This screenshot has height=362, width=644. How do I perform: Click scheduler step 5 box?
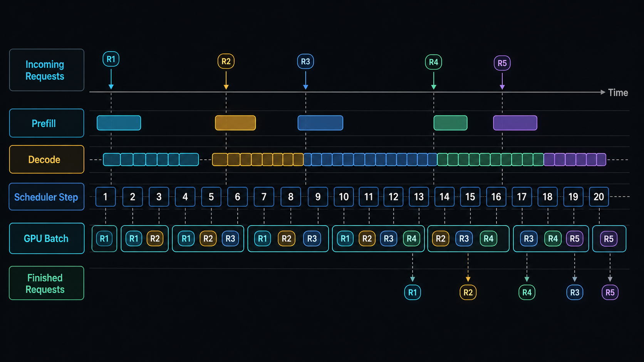tap(211, 197)
